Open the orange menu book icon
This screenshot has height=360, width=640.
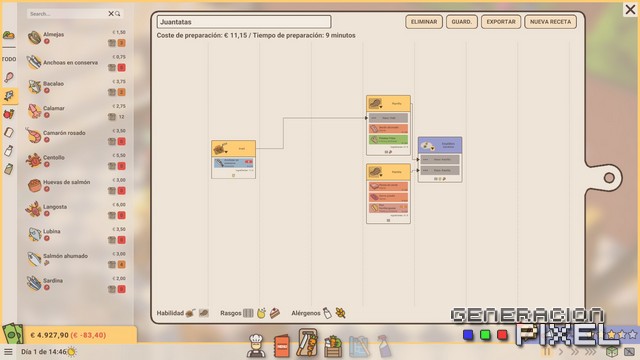(281, 346)
